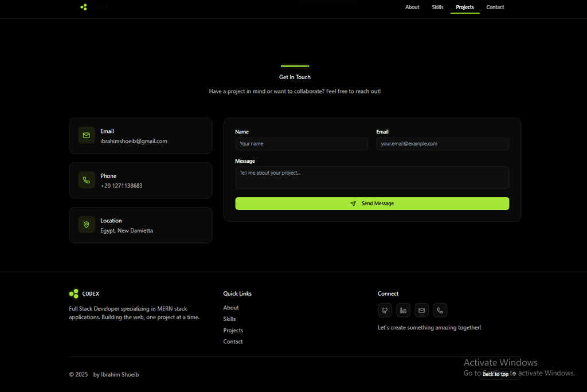The height and width of the screenshot is (392, 587).
Task: Click the GitHub icon under Connect
Action: (385, 311)
